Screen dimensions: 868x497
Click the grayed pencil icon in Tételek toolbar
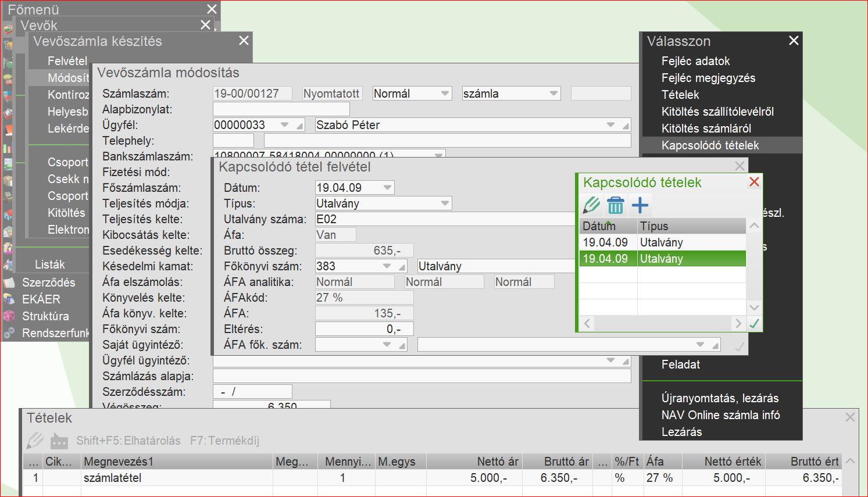coord(35,441)
